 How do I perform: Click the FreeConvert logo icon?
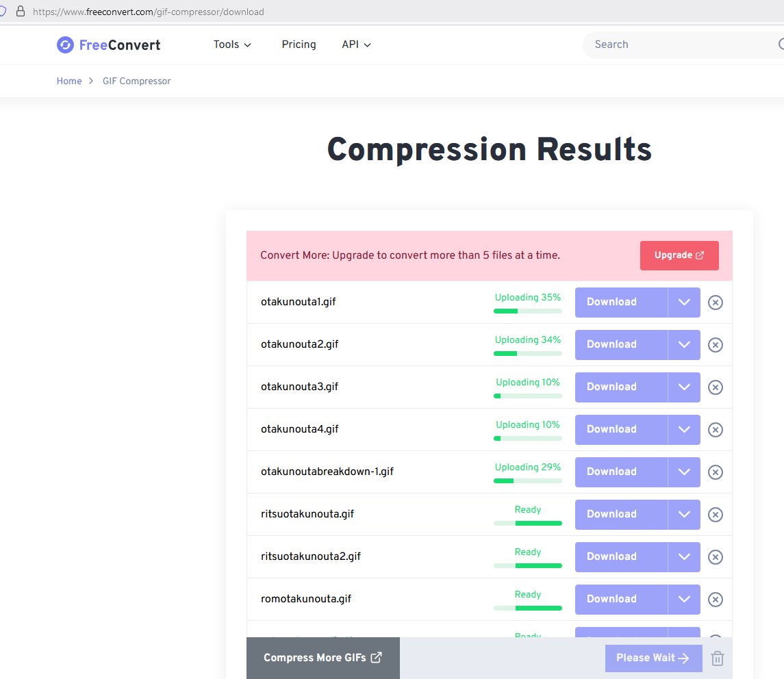[65, 45]
